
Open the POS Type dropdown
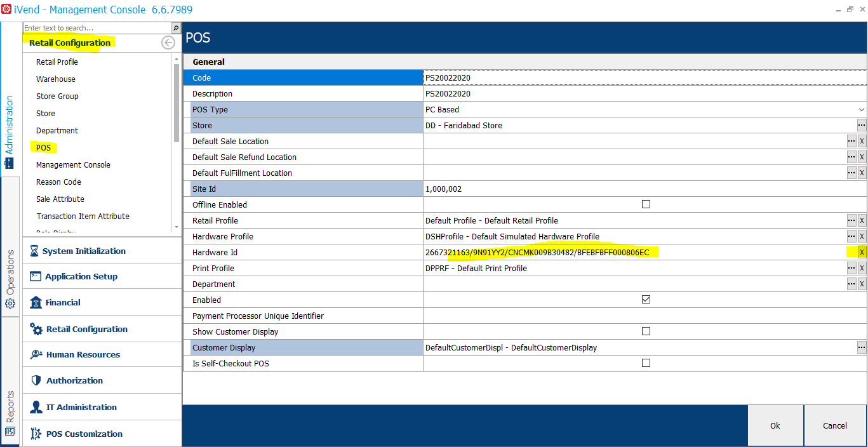[x=862, y=109]
